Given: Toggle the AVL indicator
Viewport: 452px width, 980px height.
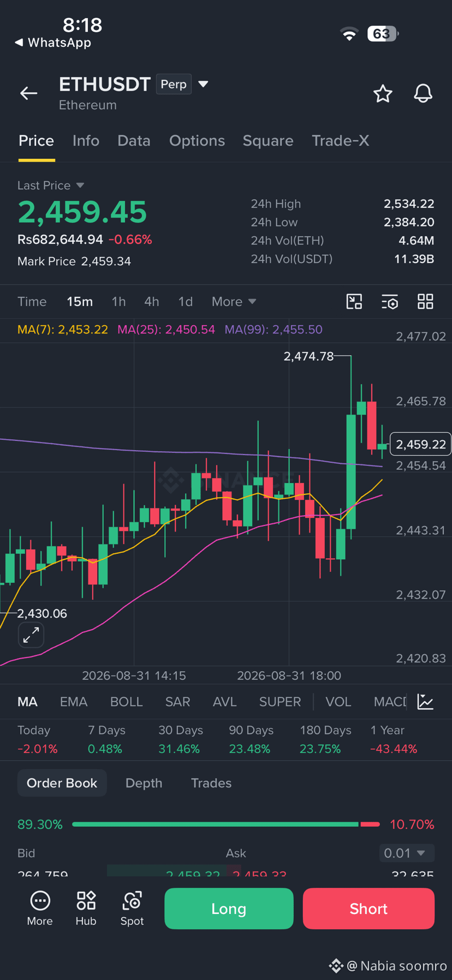Looking at the screenshot, I should 224,702.
